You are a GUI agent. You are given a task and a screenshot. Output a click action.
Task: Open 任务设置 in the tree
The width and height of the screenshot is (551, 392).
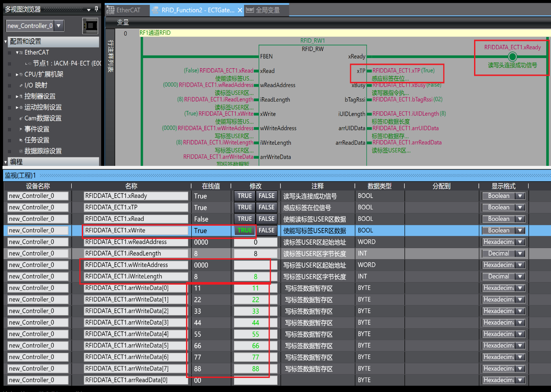click(x=36, y=140)
